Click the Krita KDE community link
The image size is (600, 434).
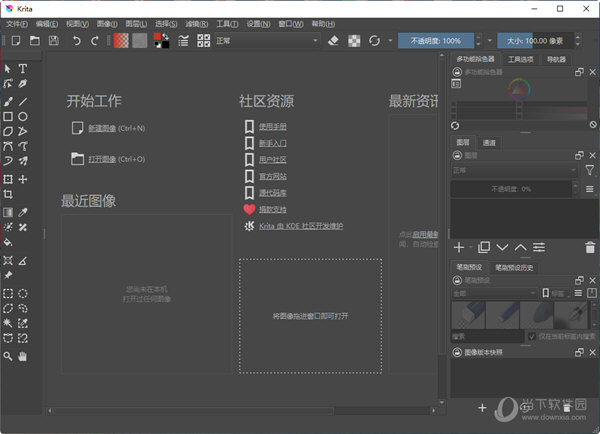coord(301,226)
